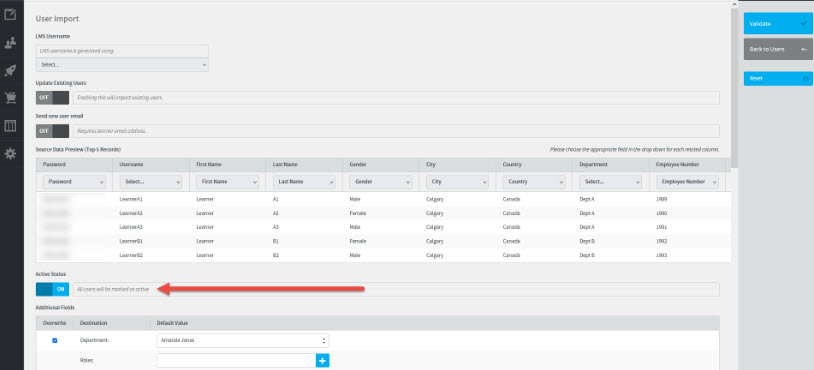This screenshot has height=370, width=814.
Task: Click the Overwrite header in Additional Fields
Action: point(55,323)
